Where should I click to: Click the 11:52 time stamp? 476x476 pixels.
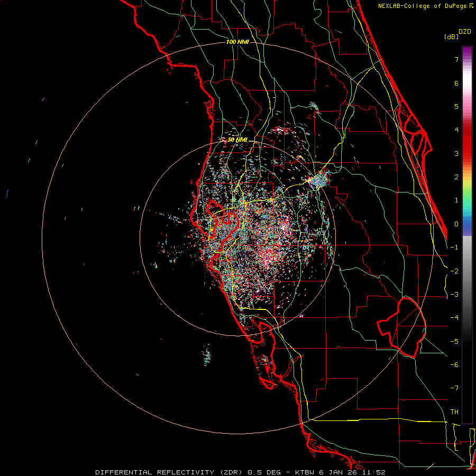click(x=373, y=472)
